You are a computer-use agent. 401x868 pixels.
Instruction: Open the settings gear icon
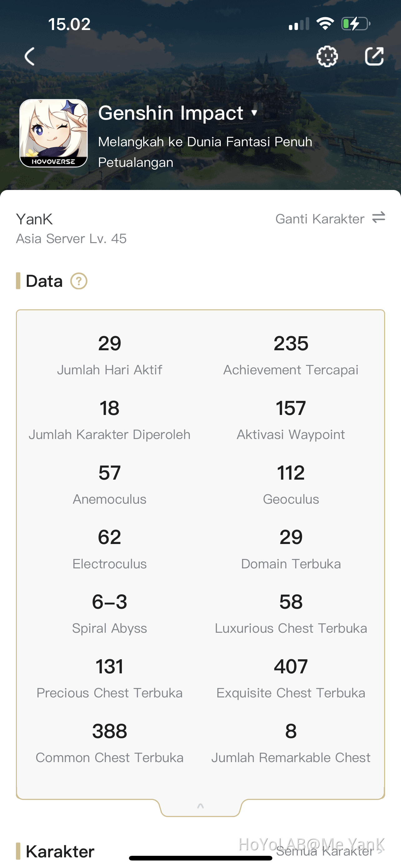[327, 56]
